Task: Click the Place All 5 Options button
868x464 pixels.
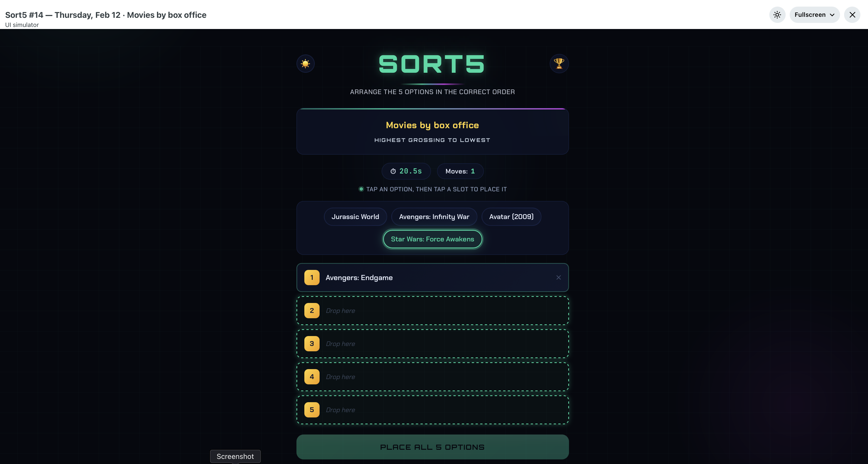Action: tap(432, 447)
